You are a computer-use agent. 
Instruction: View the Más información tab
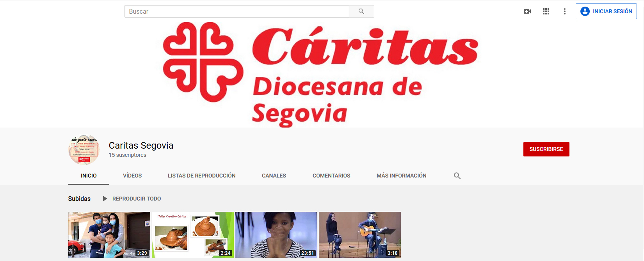(402, 176)
